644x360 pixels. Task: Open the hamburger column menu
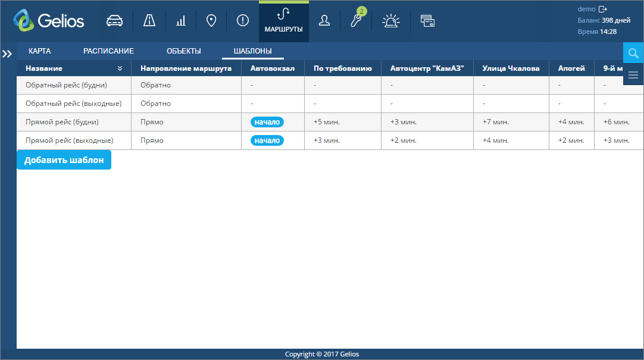point(633,75)
